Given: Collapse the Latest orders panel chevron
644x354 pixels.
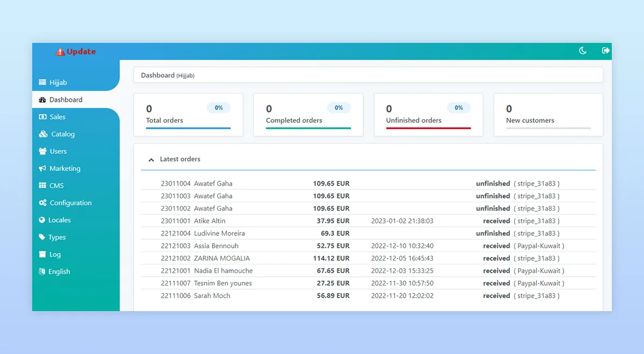Looking at the screenshot, I should [151, 160].
